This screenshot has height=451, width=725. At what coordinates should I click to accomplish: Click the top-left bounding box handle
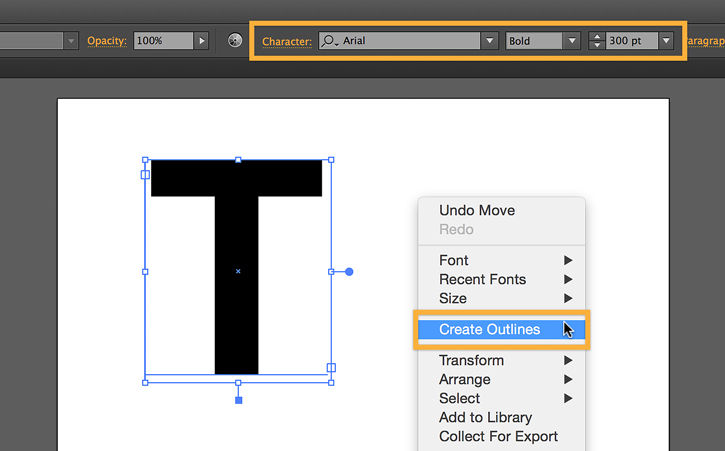pos(145,160)
